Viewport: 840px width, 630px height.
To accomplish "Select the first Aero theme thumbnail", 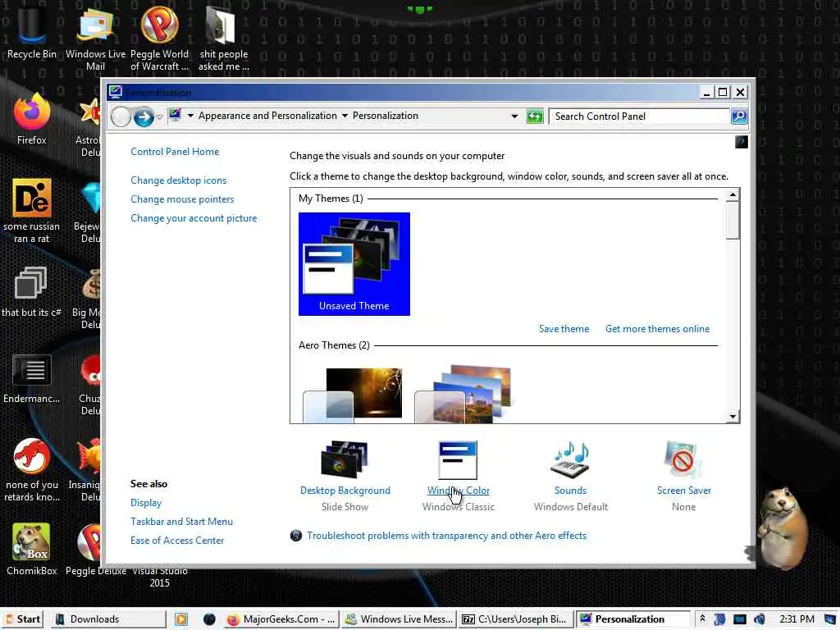I will [x=353, y=393].
